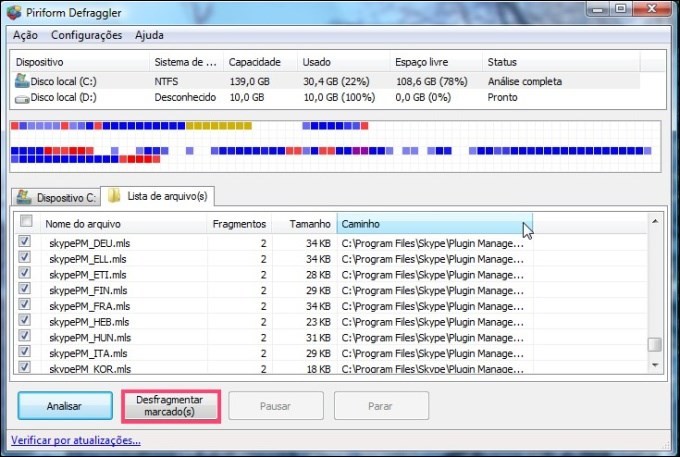The height and width of the screenshot is (457, 680).
Task: Click the 30,4 GB (22%) used value
Action: pyautogui.click(x=336, y=82)
